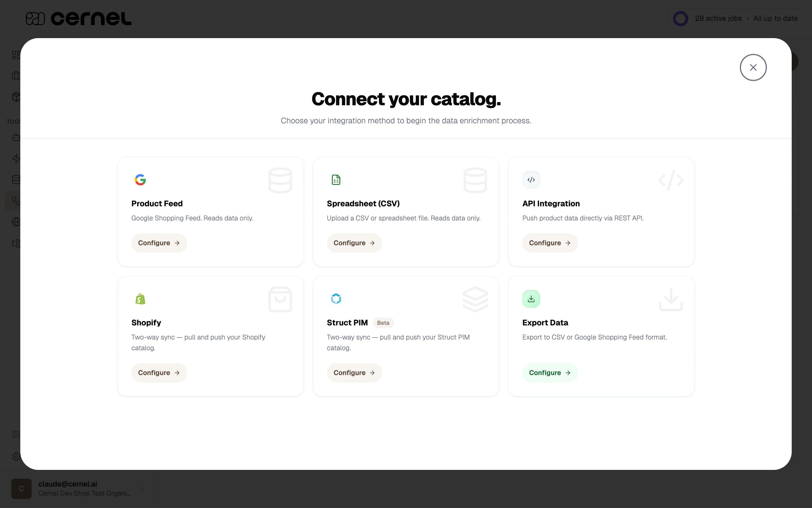Click the Export Data card title

545,323
